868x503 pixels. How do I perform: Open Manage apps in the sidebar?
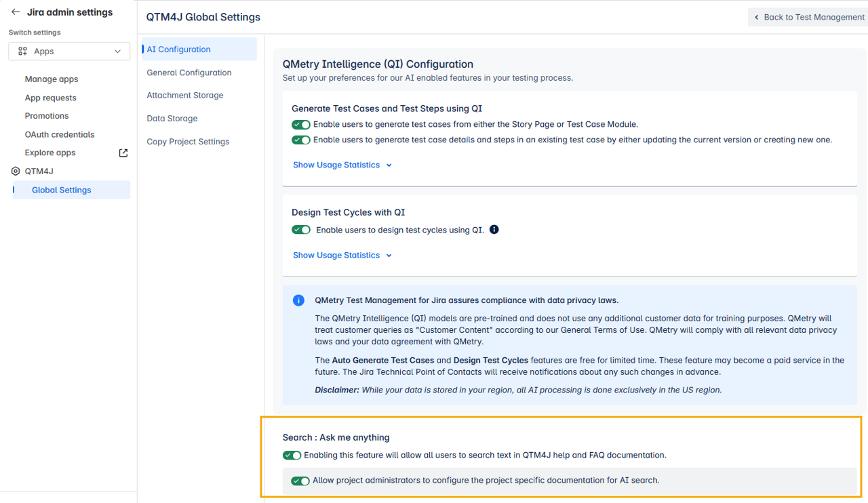[x=51, y=79]
